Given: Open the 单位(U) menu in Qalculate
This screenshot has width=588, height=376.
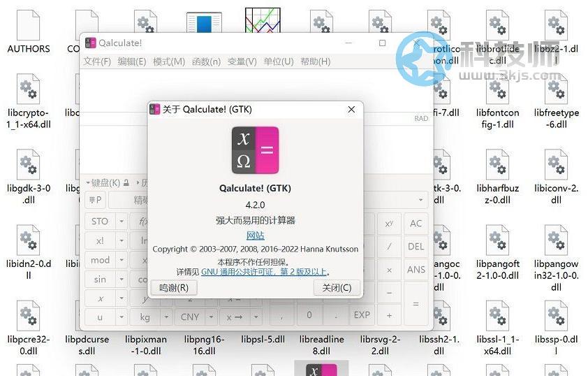Looking at the screenshot, I should [279, 62].
